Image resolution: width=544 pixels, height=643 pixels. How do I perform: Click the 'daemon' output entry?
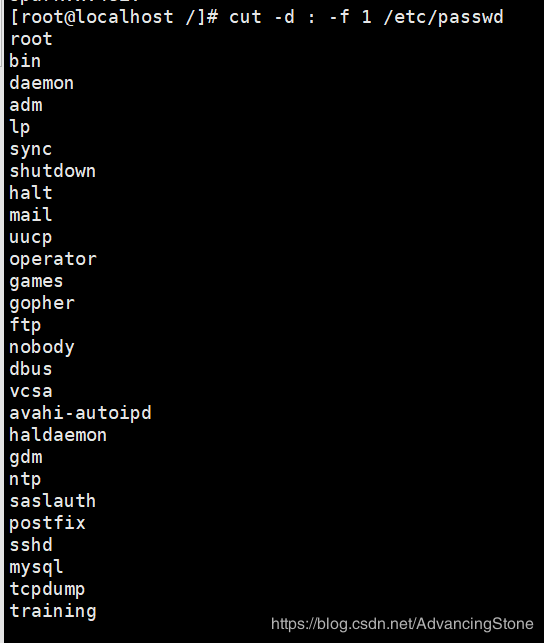42,83
